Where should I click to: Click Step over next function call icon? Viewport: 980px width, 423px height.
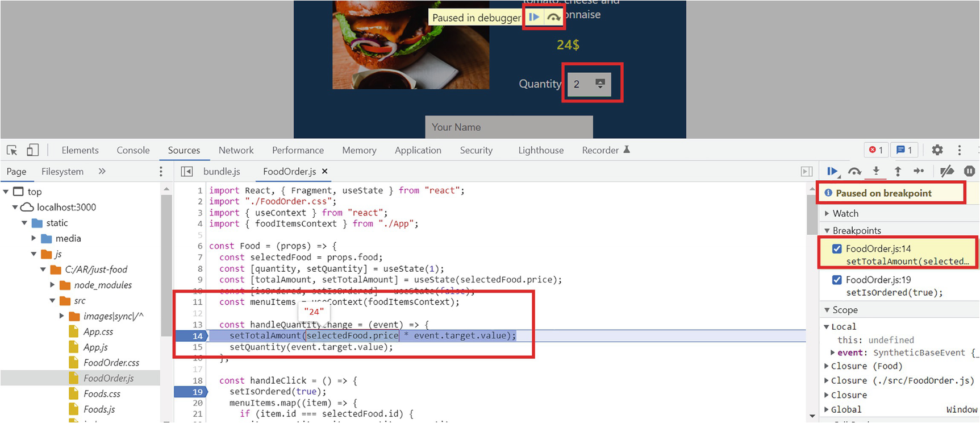(854, 171)
